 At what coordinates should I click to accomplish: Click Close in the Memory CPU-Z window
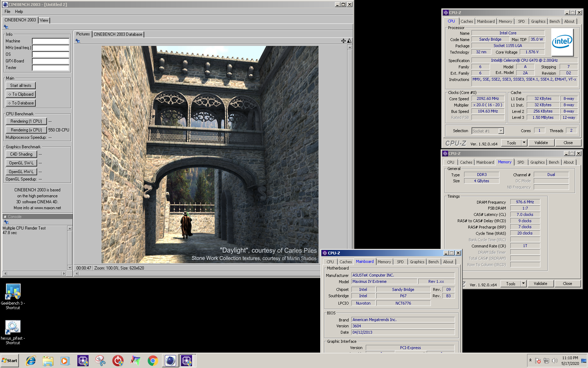tap(567, 284)
